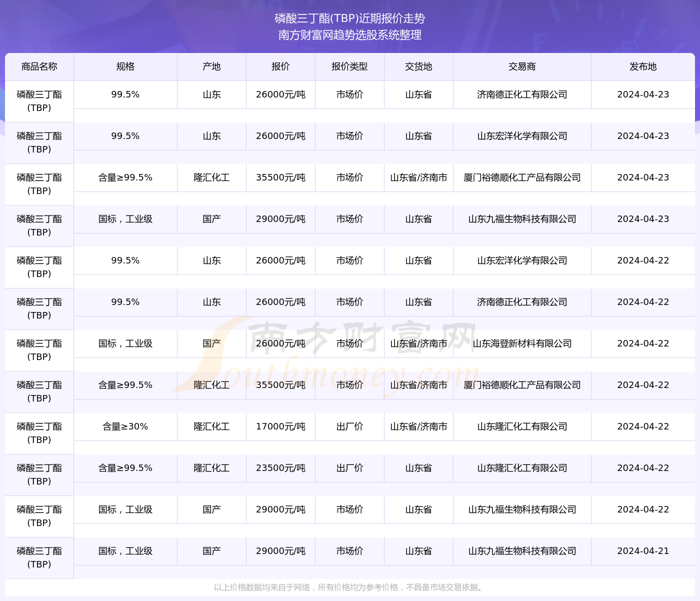700x601 pixels.
Task: Click the 山东海登新材料有限公司 trader cell
Action: (x=522, y=343)
